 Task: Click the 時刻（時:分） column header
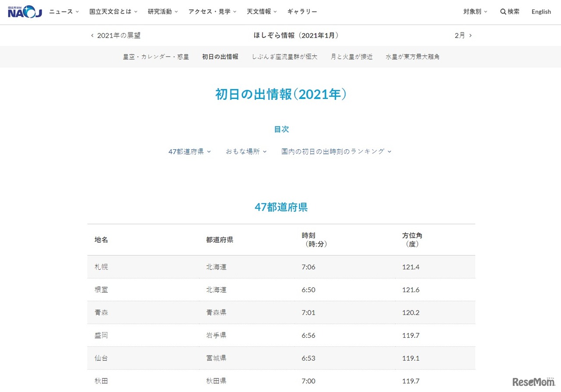(x=315, y=240)
